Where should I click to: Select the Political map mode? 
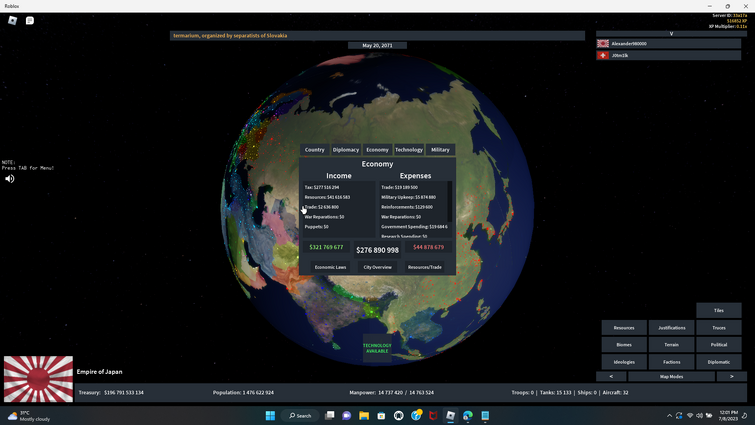point(718,345)
